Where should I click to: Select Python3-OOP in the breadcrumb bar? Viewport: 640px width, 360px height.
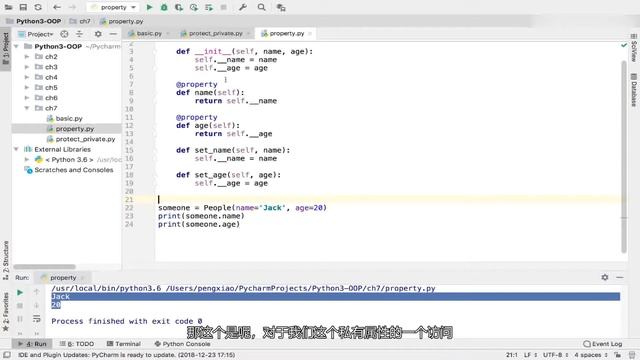click(x=34, y=21)
